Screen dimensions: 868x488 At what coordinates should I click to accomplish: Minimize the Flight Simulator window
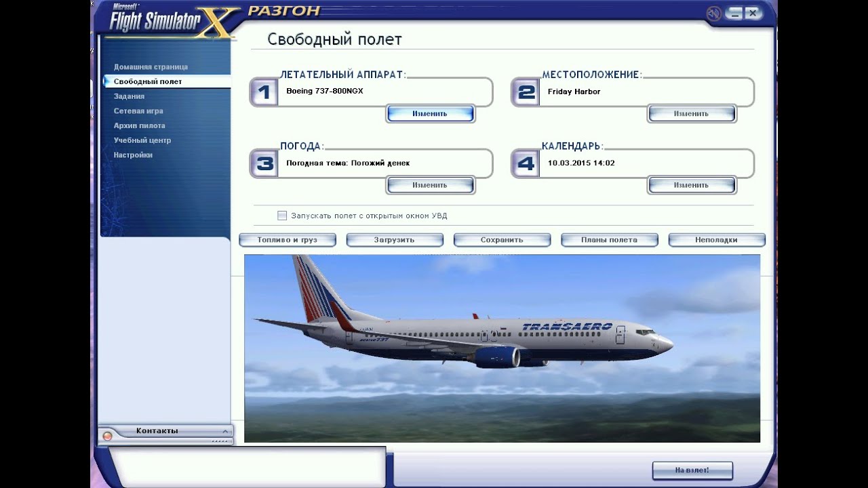click(x=735, y=14)
